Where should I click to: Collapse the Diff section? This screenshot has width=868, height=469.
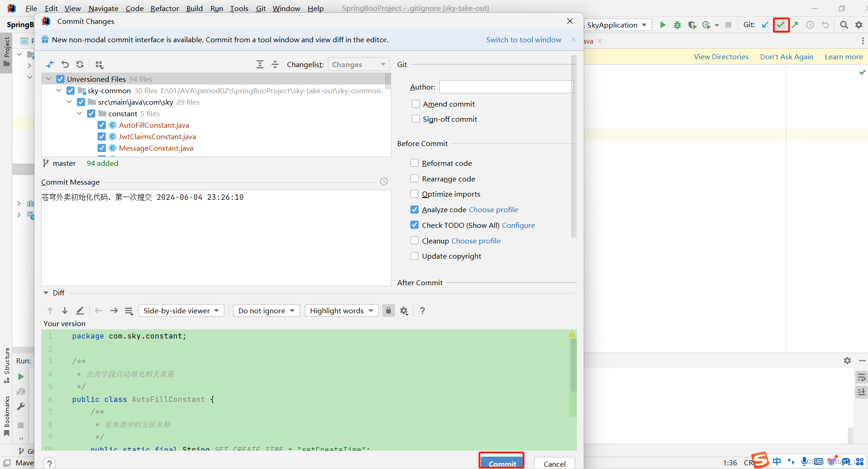pyautogui.click(x=46, y=293)
